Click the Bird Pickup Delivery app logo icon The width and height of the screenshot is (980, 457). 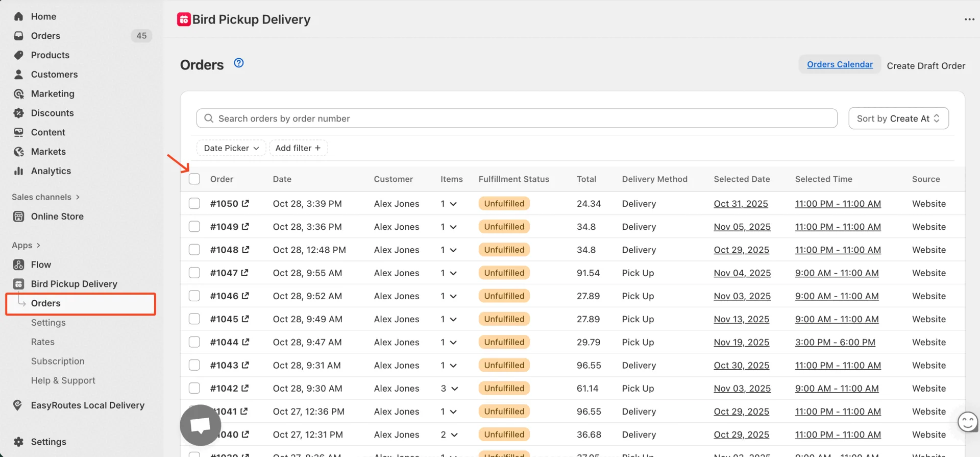(x=184, y=19)
